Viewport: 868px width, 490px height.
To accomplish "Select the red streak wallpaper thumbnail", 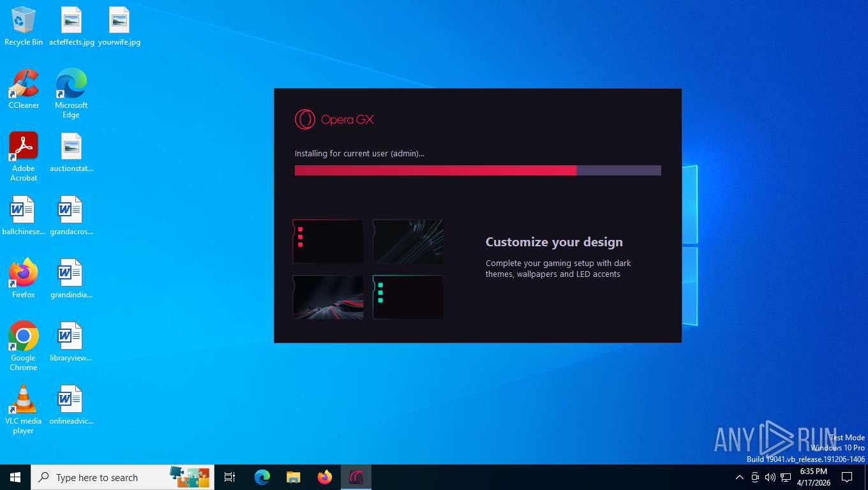I will coord(328,297).
